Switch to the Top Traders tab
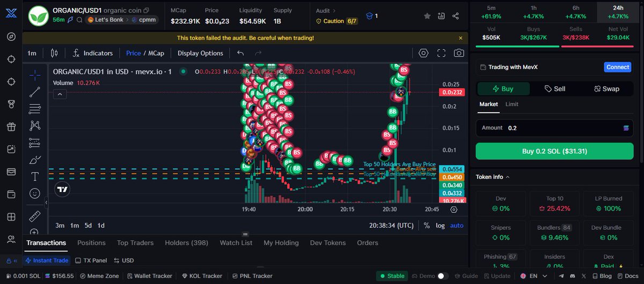This screenshot has width=644, height=284. (135, 243)
